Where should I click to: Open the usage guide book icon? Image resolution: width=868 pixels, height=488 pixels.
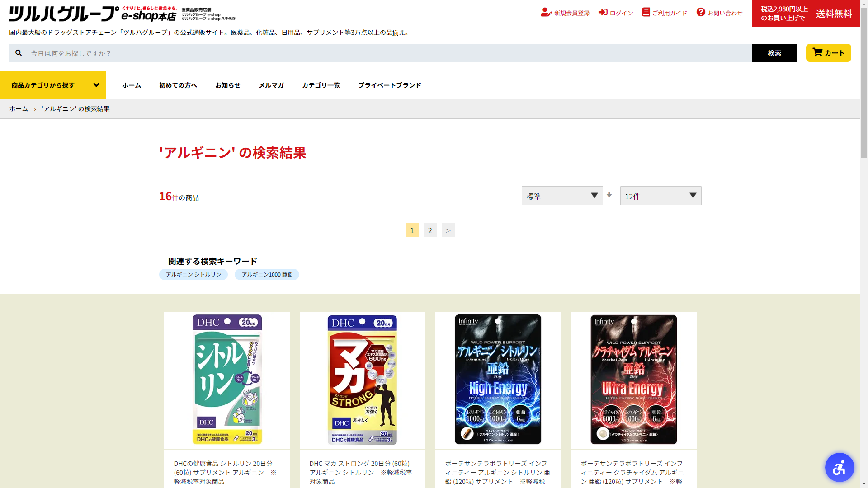coord(646,12)
